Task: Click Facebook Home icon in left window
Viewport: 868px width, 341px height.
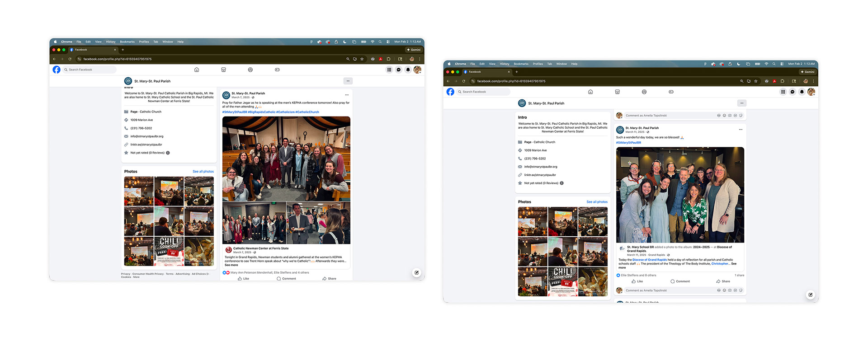Action: [196, 70]
